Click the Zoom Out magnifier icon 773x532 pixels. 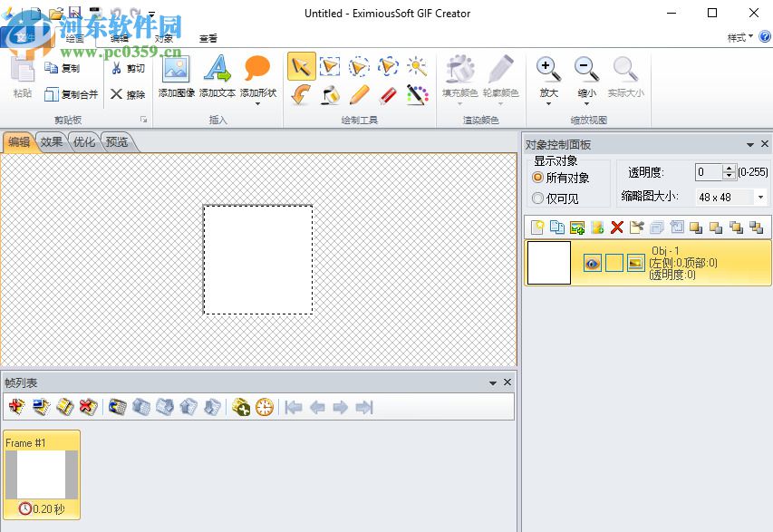[586, 69]
